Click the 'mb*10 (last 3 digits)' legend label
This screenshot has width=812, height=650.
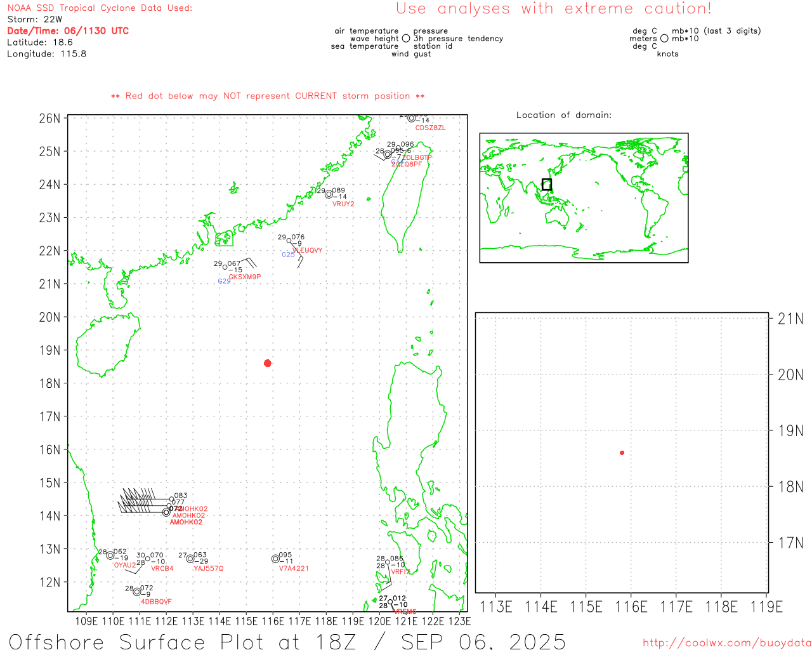(x=716, y=31)
